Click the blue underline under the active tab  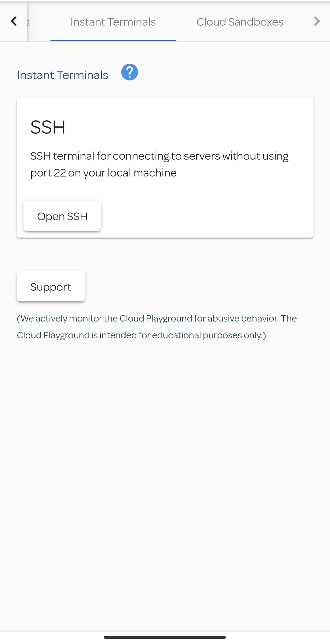[113, 40]
